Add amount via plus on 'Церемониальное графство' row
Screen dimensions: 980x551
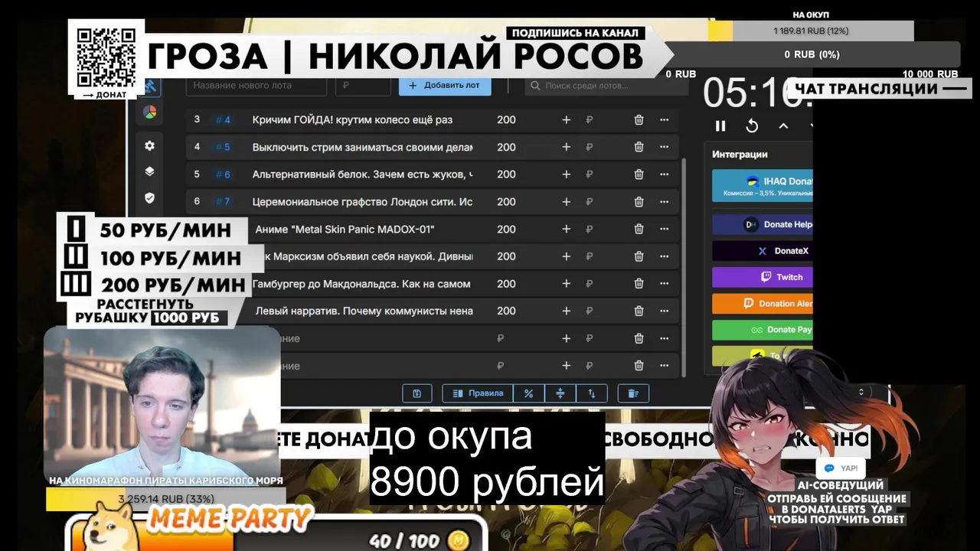[x=567, y=202]
